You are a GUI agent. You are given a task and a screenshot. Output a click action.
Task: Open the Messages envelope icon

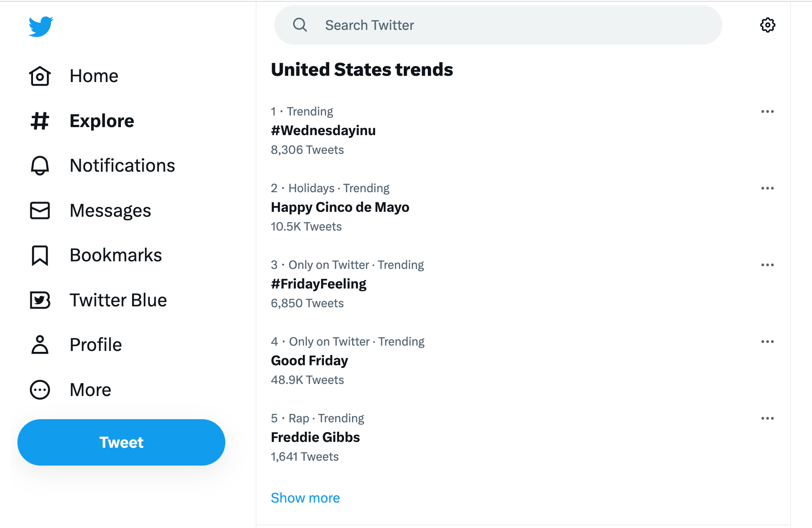pos(40,210)
